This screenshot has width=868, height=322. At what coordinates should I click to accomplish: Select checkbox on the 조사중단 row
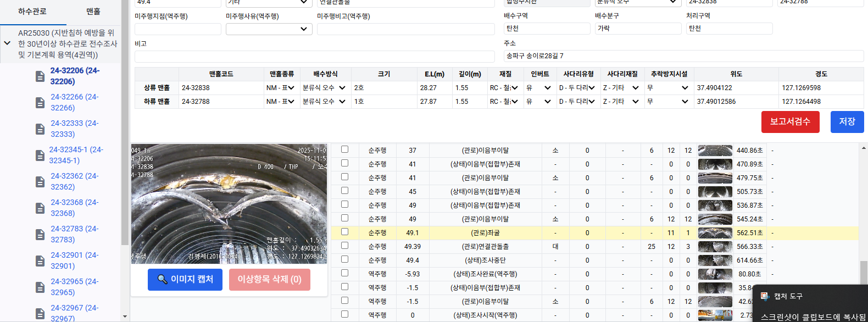click(344, 259)
